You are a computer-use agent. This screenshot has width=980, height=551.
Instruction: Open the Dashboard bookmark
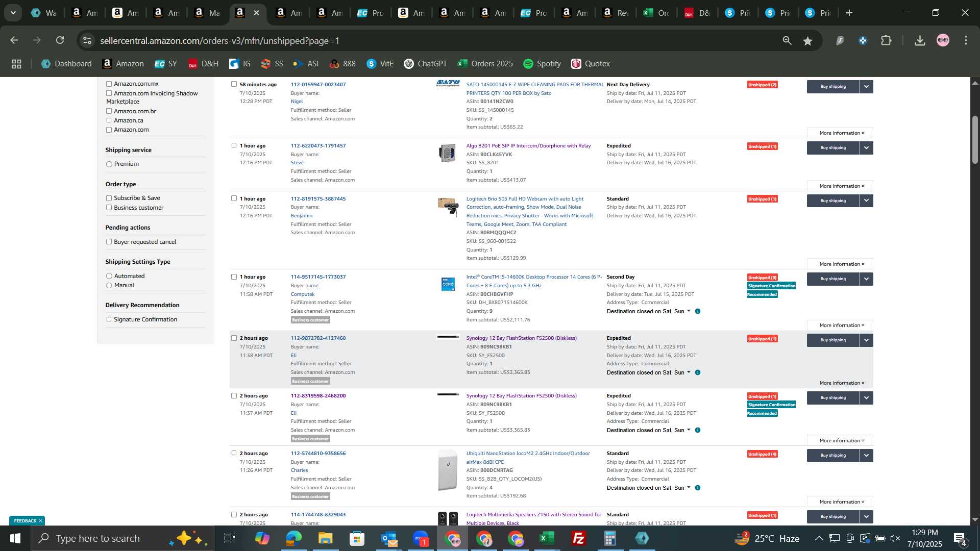(x=66, y=64)
